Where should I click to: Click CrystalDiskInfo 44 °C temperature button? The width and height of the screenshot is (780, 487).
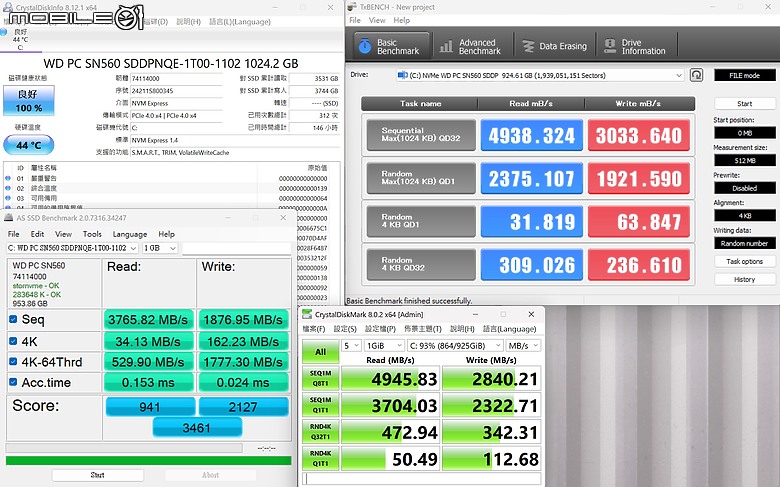click(28, 145)
